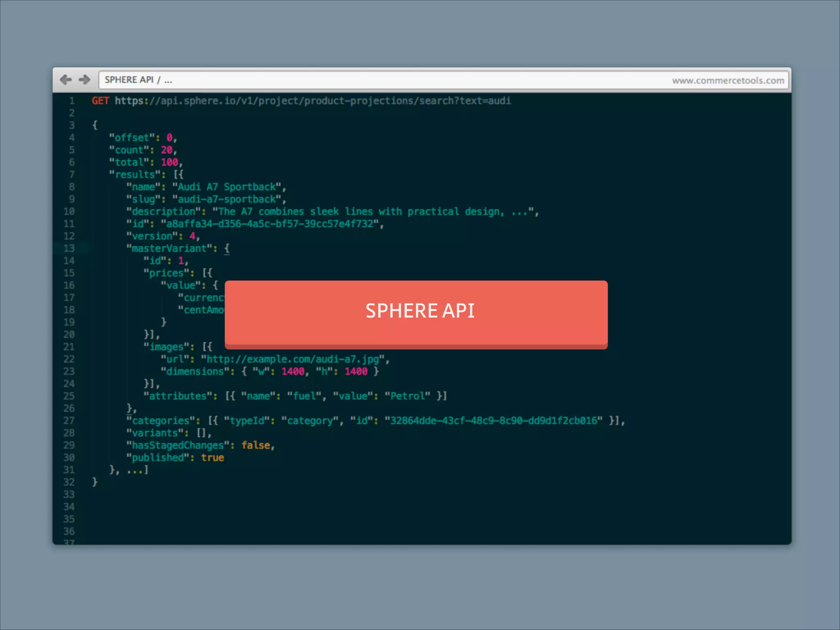Click the "categories" typeId line
Image resolution: width=840 pixels, height=630 pixels.
click(375, 420)
